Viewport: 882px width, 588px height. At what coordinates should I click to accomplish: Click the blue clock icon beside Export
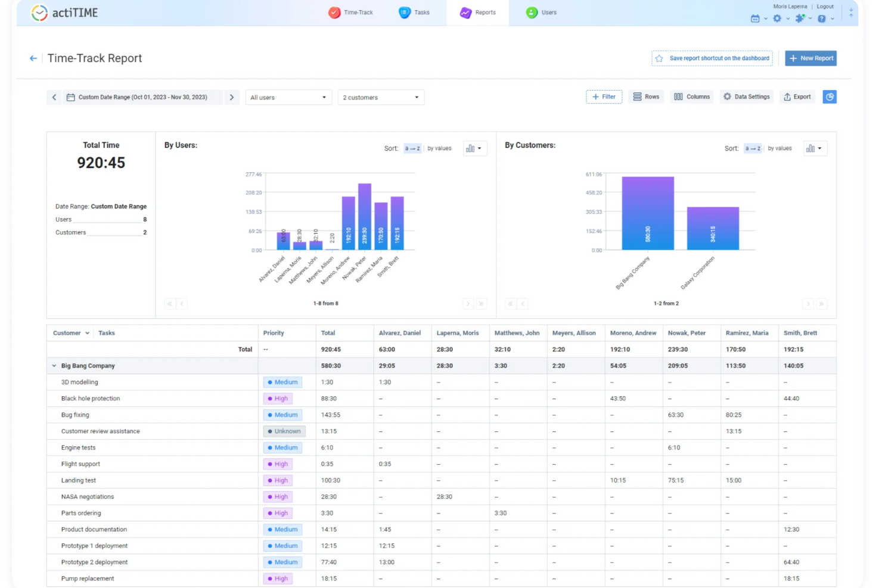coord(830,97)
